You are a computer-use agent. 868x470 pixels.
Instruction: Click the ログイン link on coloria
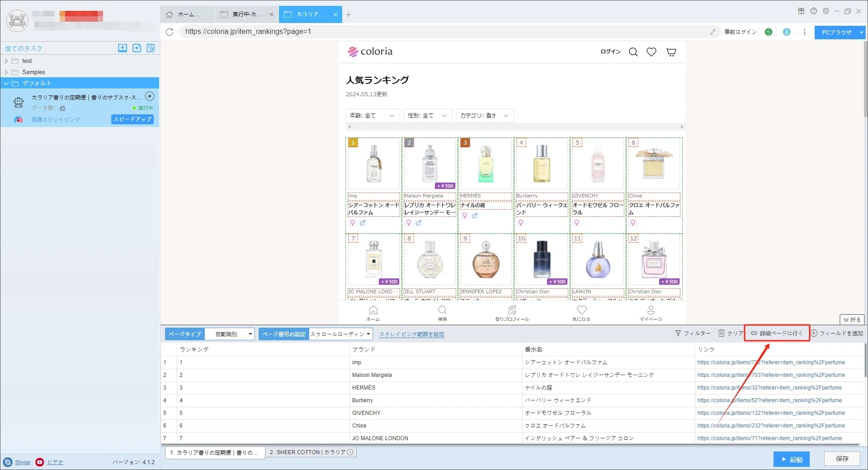coord(611,52)
